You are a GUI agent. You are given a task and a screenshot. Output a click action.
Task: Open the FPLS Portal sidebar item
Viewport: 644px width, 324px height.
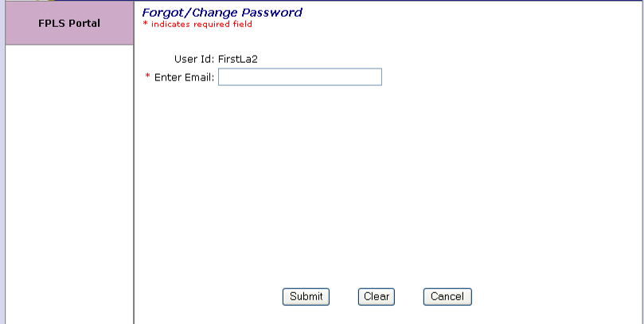69,23
